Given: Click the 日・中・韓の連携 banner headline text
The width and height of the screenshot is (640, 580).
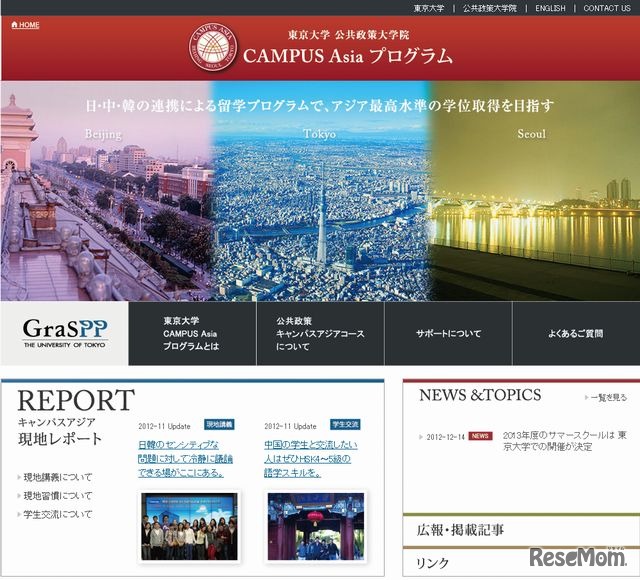Looking at the screenshot, I should pyautogui.click(x=320, y=106).
